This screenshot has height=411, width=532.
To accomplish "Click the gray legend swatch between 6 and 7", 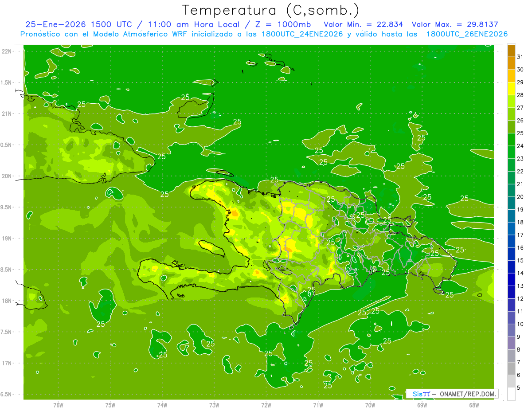I will 511,368.
